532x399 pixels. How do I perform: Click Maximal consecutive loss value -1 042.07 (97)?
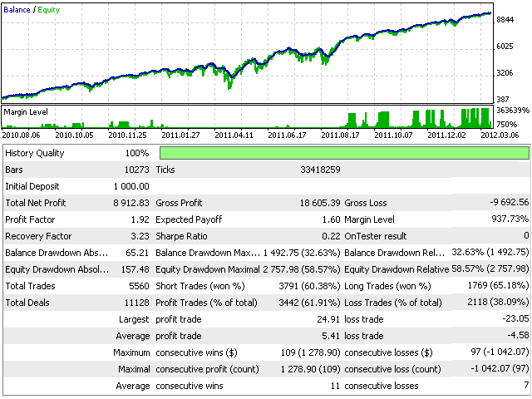500,369
